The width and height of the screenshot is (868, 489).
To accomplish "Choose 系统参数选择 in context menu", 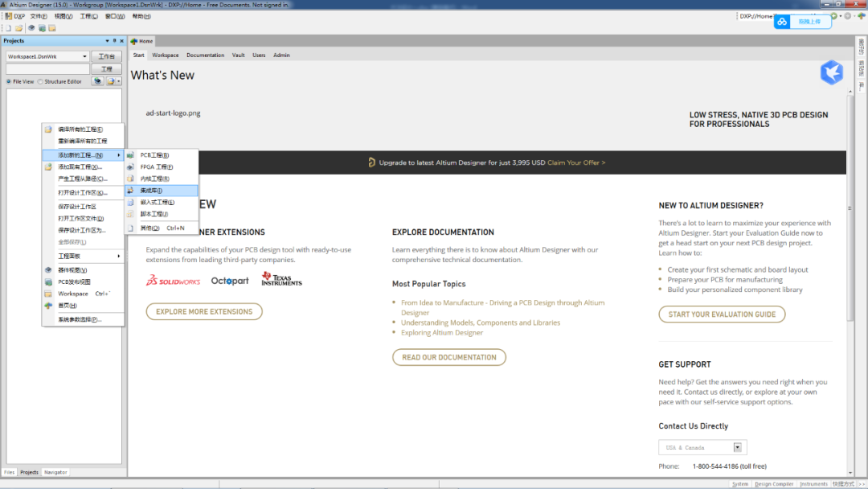I will (x=83, y=319).
